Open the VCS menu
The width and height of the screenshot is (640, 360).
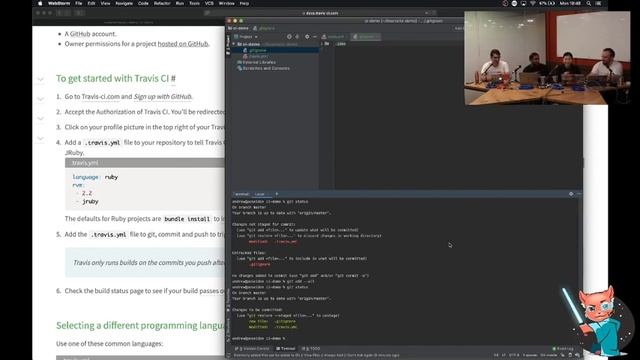(x=209, y=3)
